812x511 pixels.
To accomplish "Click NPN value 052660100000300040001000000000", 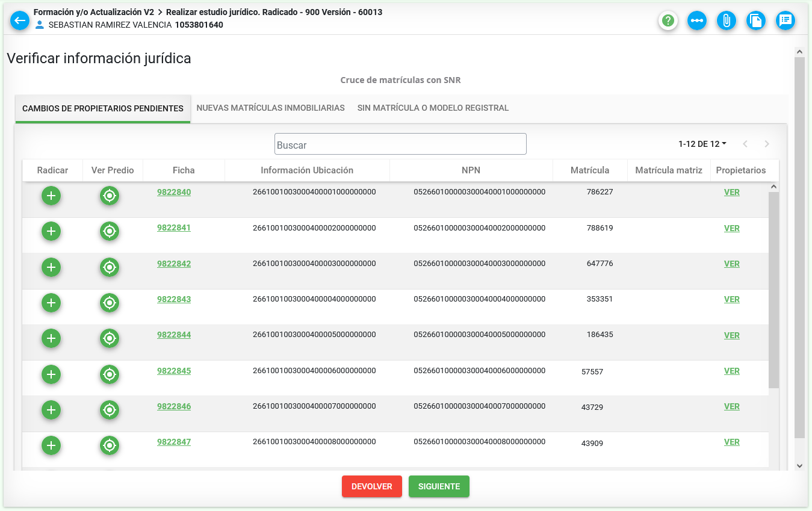I will (x=480, y=192).
